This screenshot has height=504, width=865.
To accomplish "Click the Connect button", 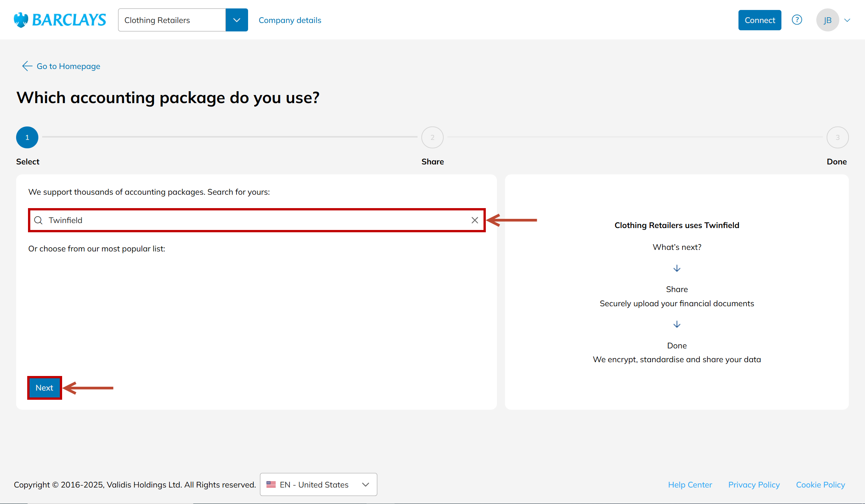I will tap(760, 20).
